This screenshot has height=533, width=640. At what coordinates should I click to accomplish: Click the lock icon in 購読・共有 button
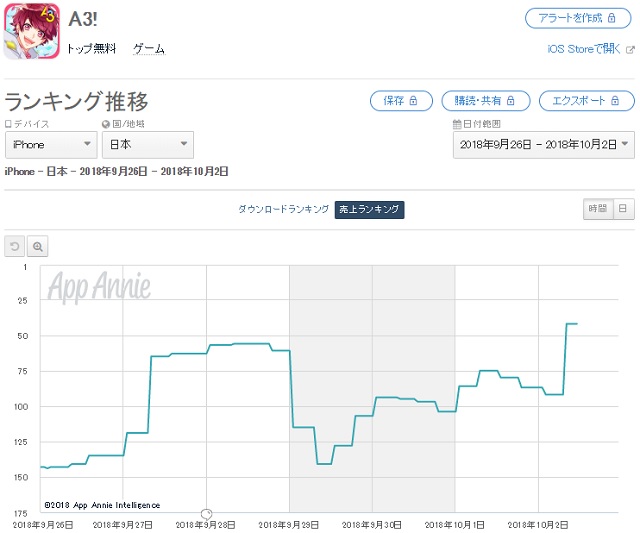tap(511, 100)
